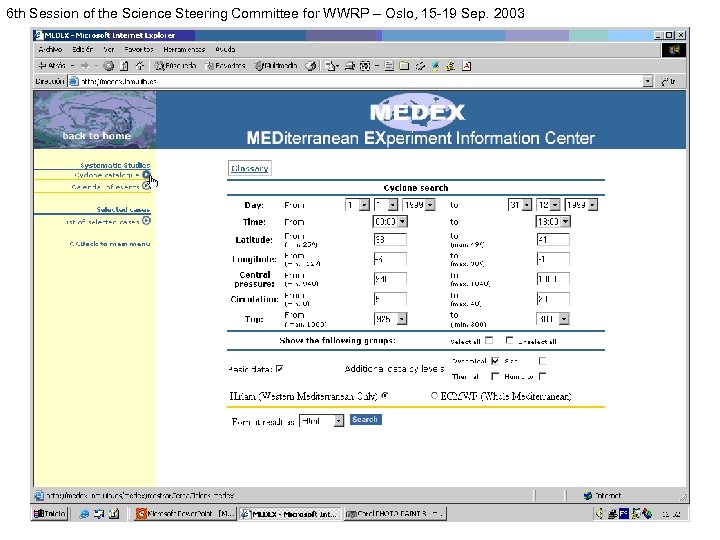
Task: Stop page loading with the stop icon
Action: (109, 66)
